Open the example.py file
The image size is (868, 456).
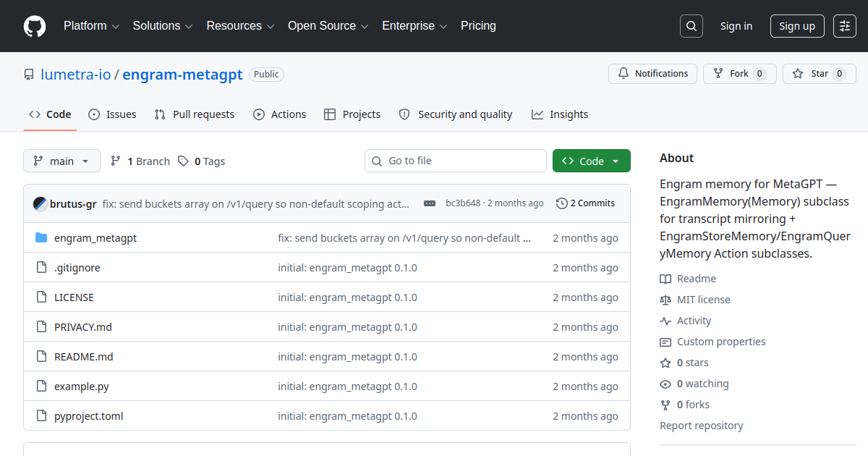[82, 387]
